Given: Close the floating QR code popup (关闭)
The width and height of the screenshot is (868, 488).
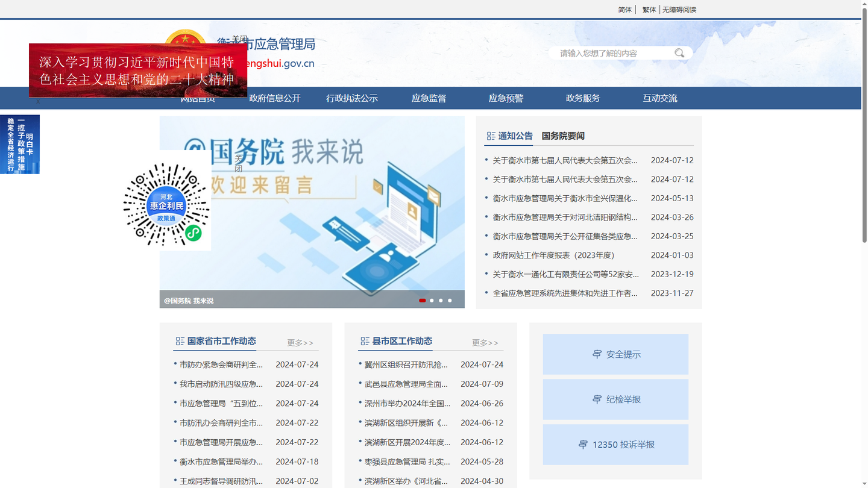Looking at the screenshot, I should click(239, 163).
